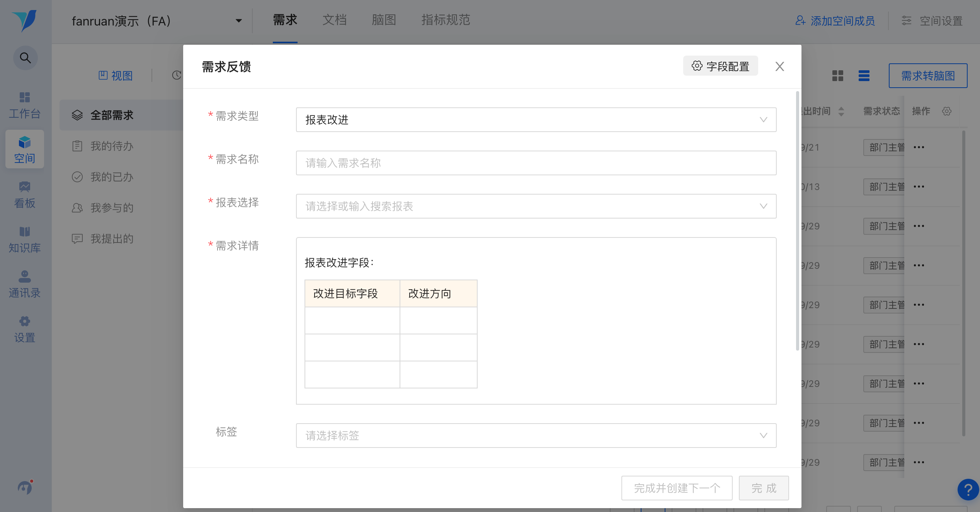
Task: Open the 报表选择 report dropdown
Action: pos(536,206)
